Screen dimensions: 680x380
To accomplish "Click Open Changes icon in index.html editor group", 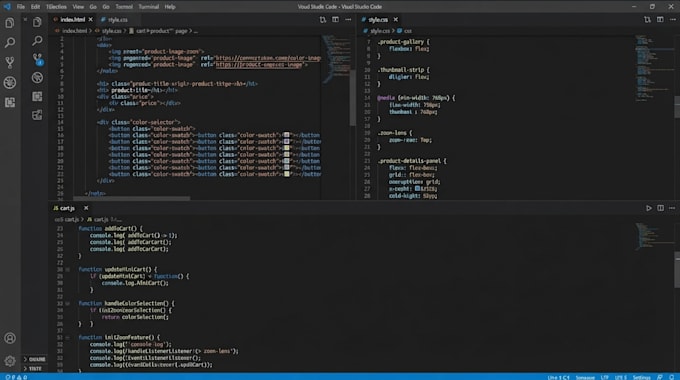I will [322, 20].
